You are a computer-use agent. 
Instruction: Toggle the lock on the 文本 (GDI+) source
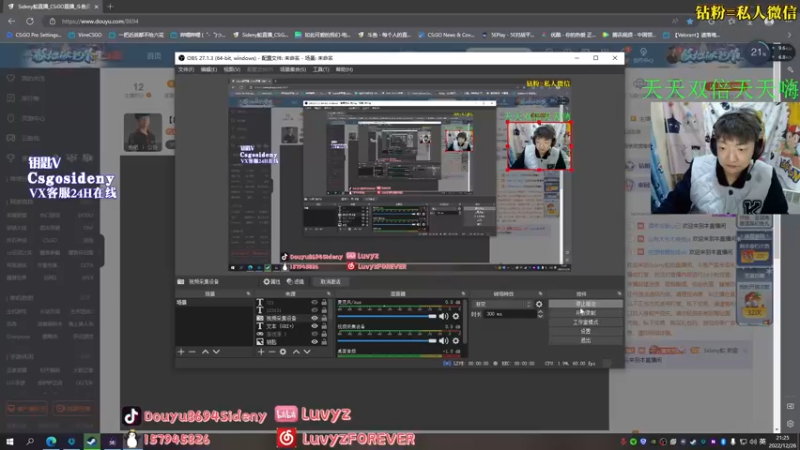[x=324, y=326]
